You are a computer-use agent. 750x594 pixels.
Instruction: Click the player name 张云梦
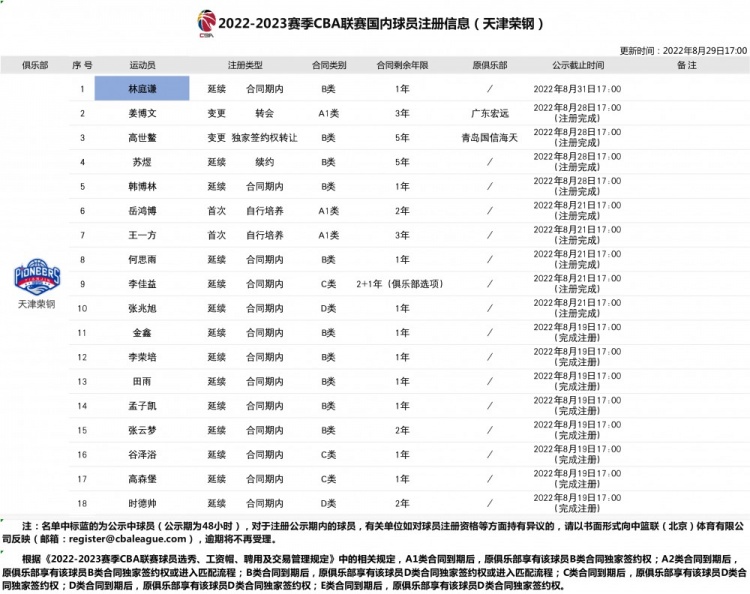pos(142,430)
